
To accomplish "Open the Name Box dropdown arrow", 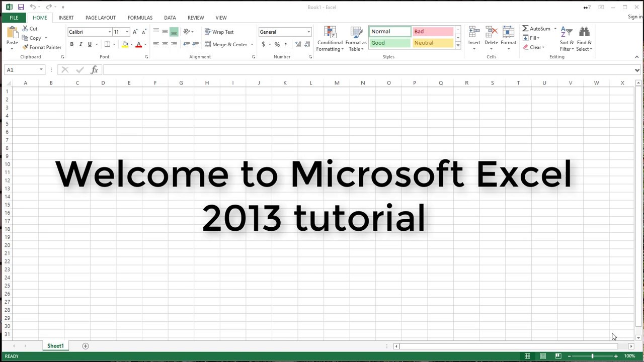I will (41, 70).
